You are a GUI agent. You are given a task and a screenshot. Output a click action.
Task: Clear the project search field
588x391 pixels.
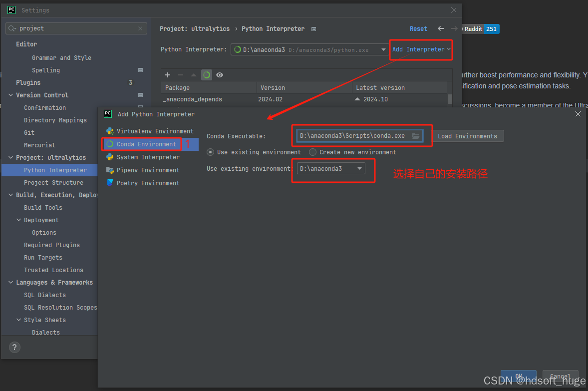coord(140,28)
